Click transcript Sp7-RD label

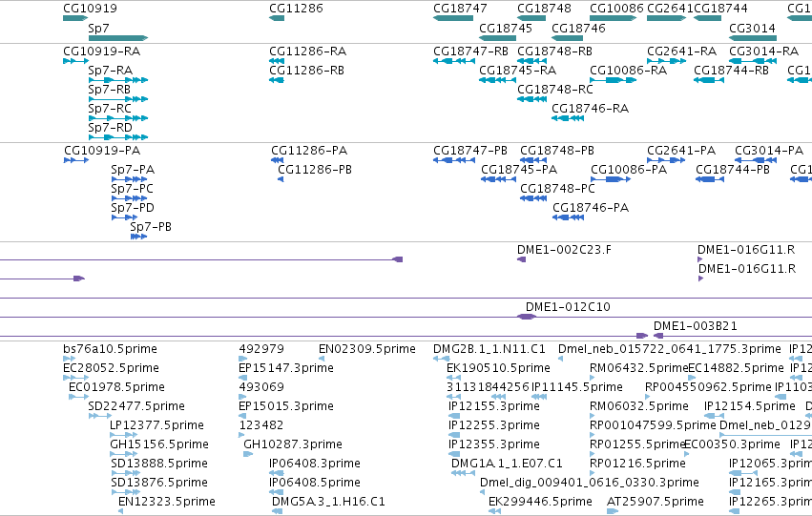(111, 127)
